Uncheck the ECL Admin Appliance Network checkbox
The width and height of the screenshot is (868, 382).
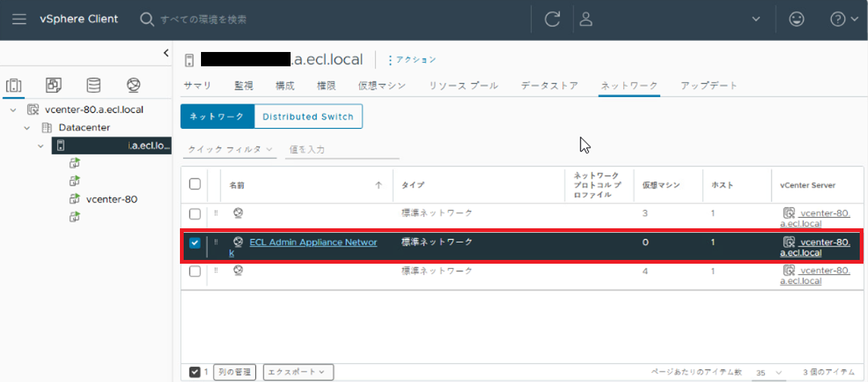pos(195,243)
